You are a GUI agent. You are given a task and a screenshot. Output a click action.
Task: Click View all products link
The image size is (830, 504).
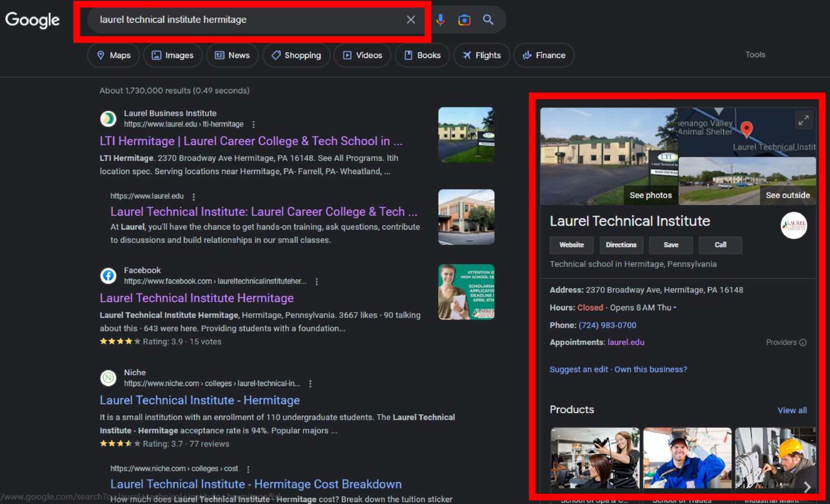click(x=792, y=410)
